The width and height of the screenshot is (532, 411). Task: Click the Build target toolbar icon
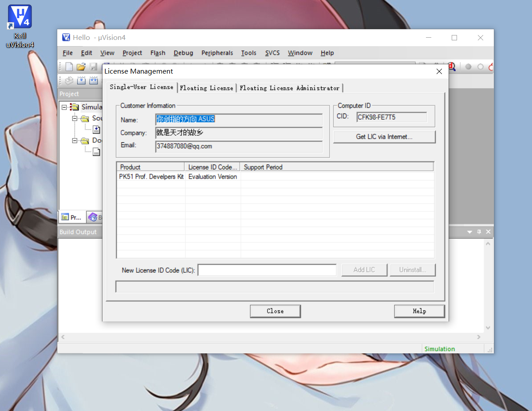(x=81, y=80)
